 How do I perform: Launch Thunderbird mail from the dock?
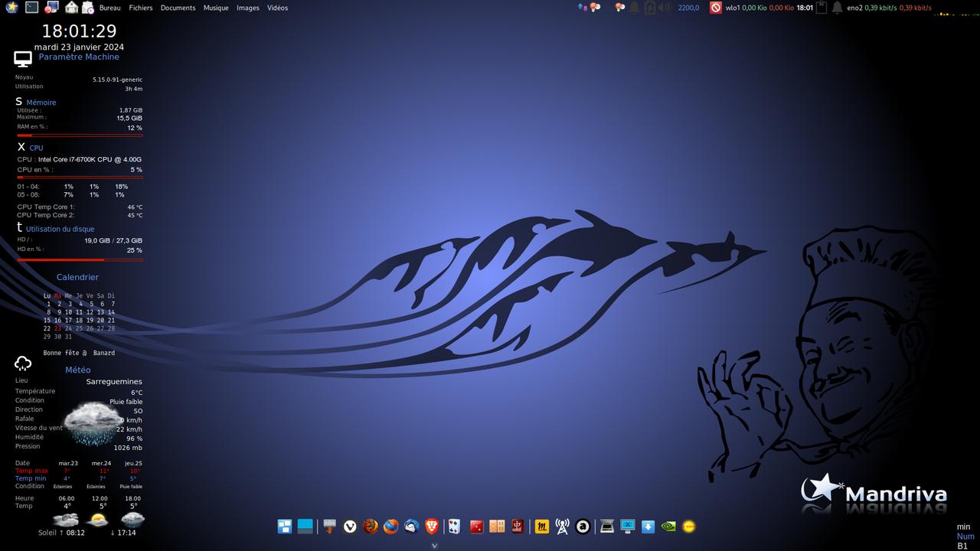point(412,527)
